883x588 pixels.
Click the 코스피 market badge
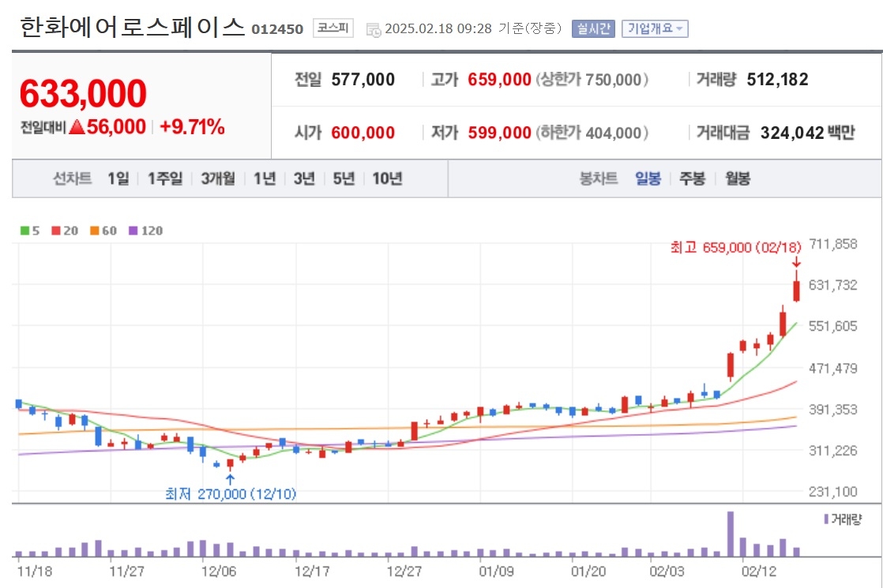[333, 28]
